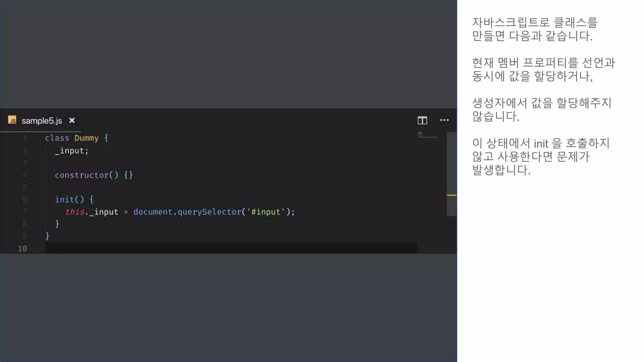Click the minimap code preview
This screenshot has width=644, height=362.
pos(427,135)
